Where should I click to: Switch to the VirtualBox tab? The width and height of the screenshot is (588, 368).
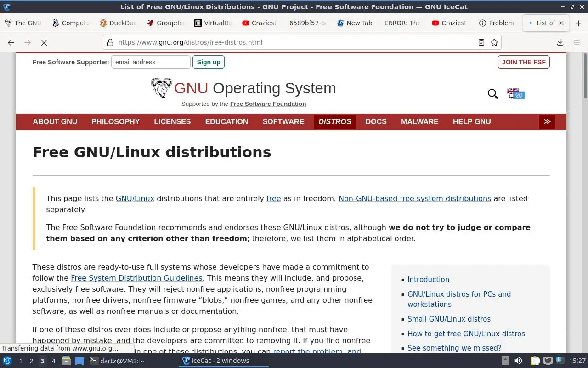(x=213, y=23)
